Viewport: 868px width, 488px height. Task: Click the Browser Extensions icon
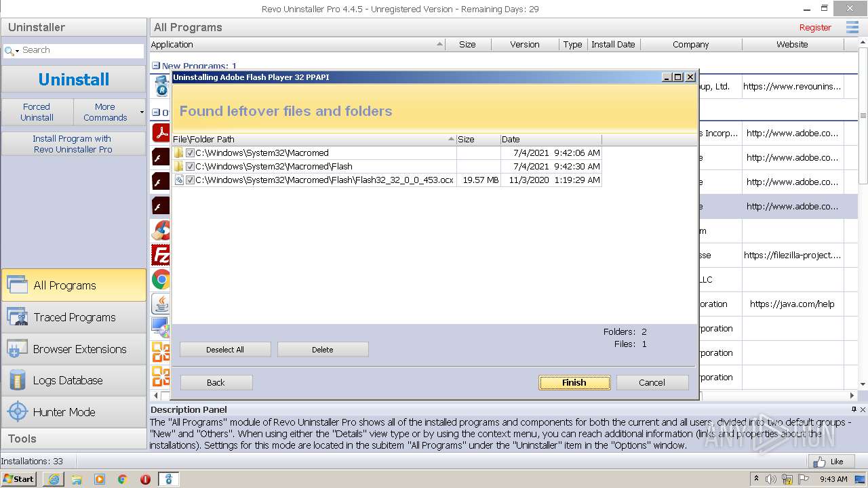(17, 348)
